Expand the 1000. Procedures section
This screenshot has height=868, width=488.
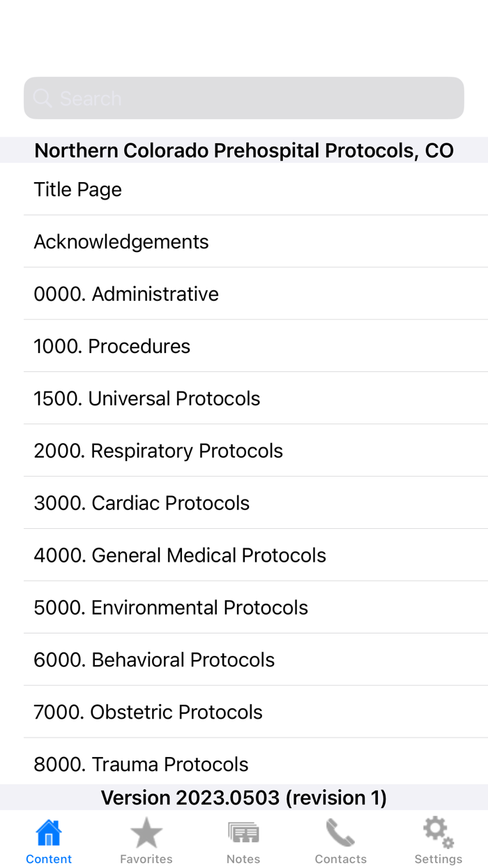tap(112, 345)
